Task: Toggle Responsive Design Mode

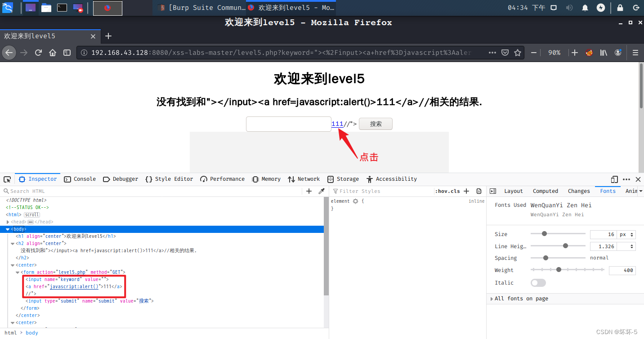Action: pyautogui.click(x=614, y=179)
